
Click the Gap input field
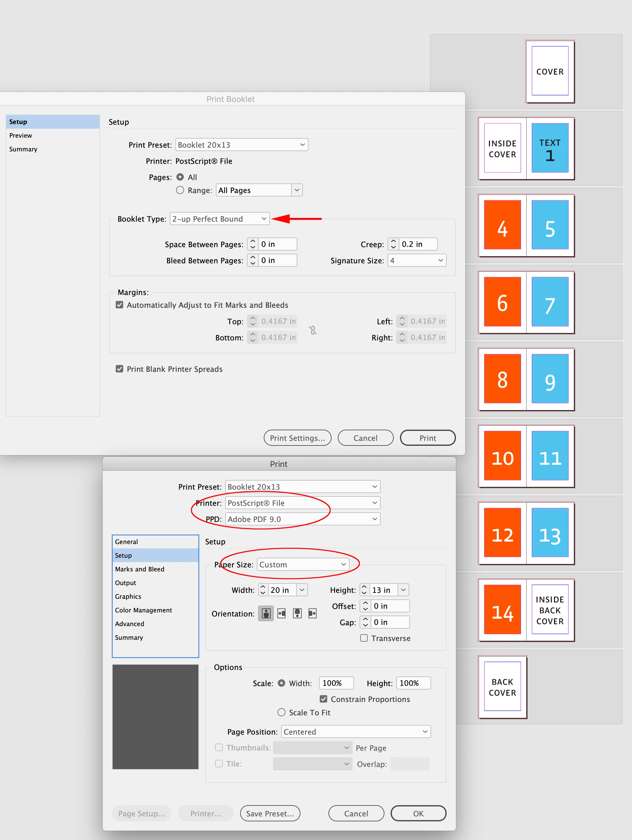tap(390, 622)
